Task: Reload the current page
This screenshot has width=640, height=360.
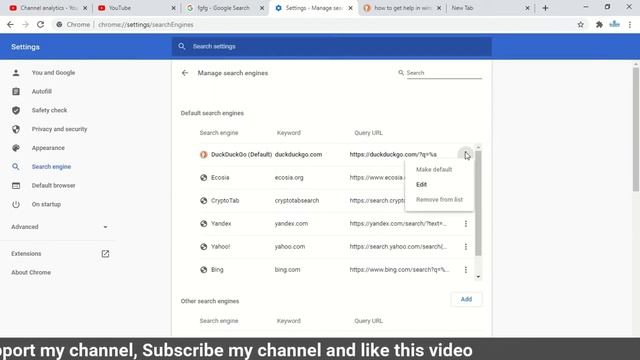Action: (40, 24)
